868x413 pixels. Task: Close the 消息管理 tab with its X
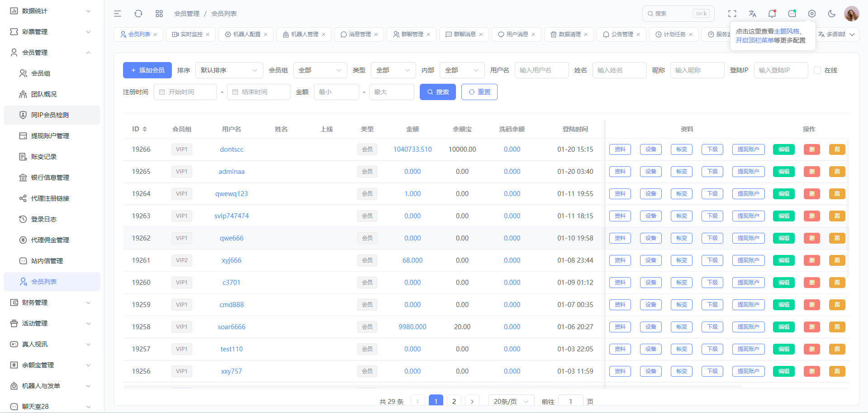pyautogui.click(x=376, y=34)
